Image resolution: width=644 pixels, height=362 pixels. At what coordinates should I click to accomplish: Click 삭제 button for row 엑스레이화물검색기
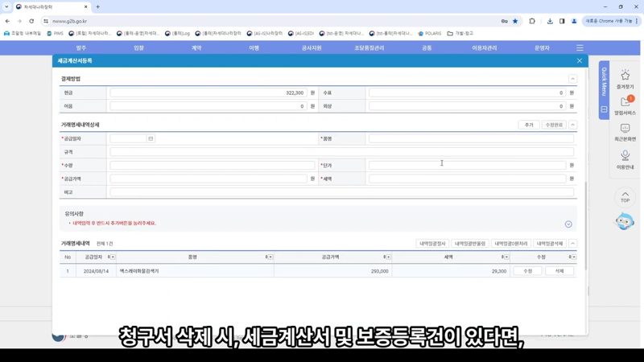click(x=559, y=271)
